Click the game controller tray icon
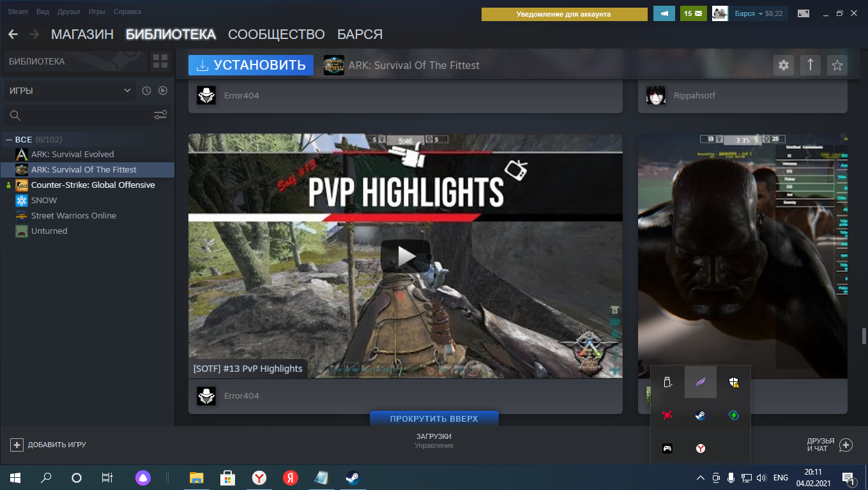Viewport: 868px width, 490px height. (667, 448)
